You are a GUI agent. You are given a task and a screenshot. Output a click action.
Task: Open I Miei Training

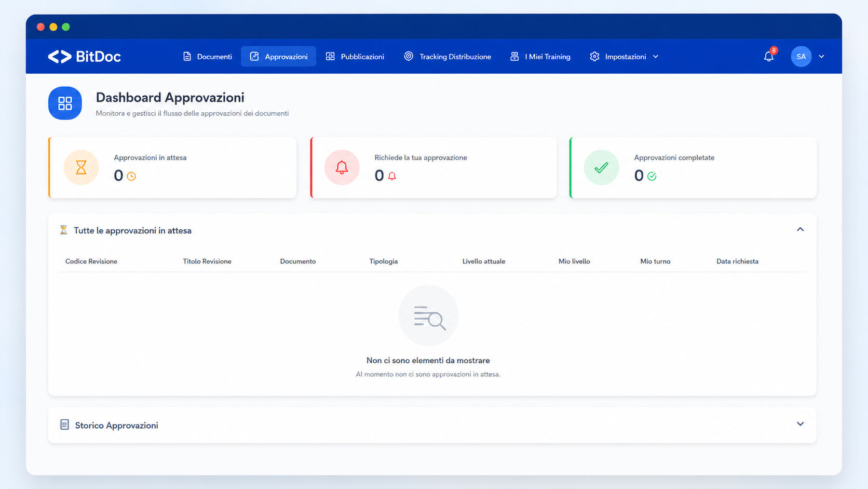(x=540, y=56)
